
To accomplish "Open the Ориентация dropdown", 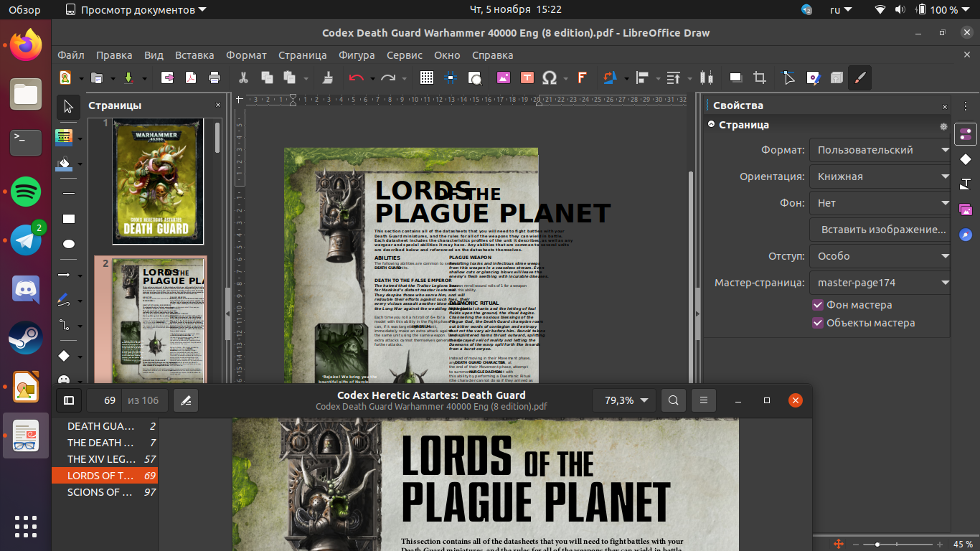I will click(880, 176).
